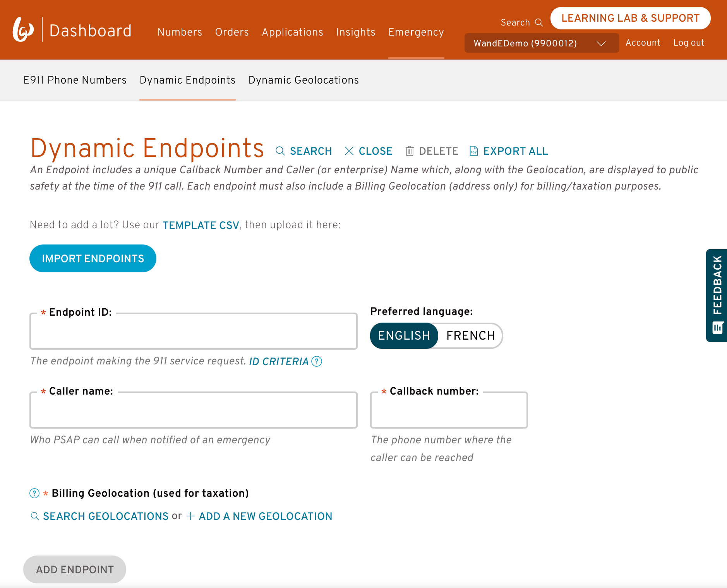
Task: Click the trash icon to delete endpoints
Action: pyautogui.click(x=410, y=151)
